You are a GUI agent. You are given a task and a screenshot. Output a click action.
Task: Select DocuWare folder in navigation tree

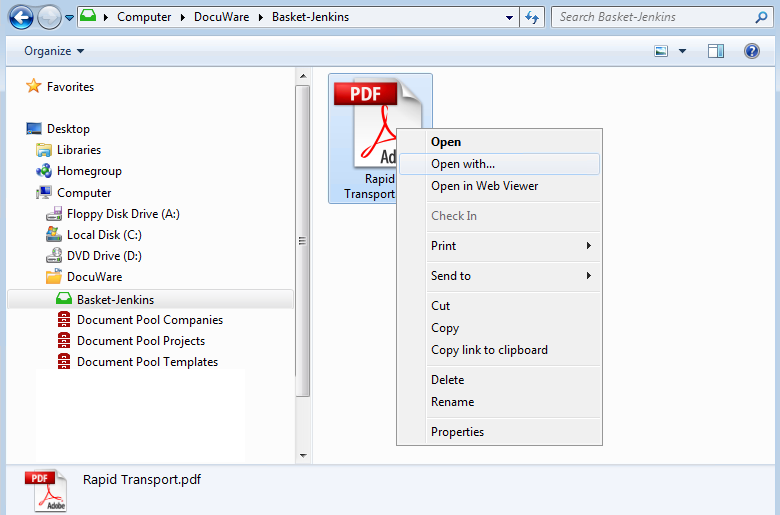94,277
